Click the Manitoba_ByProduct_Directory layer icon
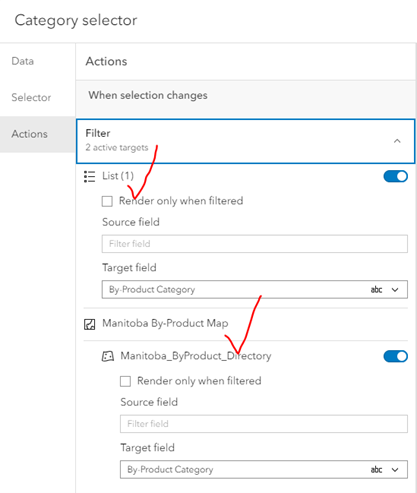This screenshot has height=493, width=417. click(x=108, y=356)
